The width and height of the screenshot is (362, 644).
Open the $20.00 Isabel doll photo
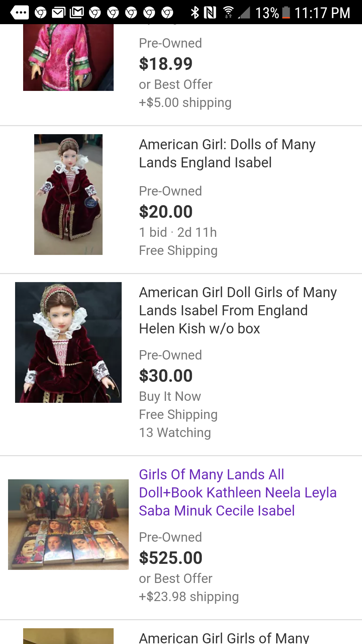[68, 195]
